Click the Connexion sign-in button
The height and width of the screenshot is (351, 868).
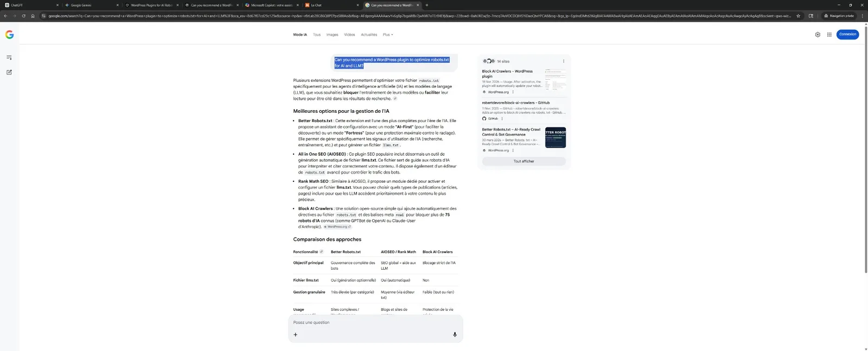(x=847, y=34)
